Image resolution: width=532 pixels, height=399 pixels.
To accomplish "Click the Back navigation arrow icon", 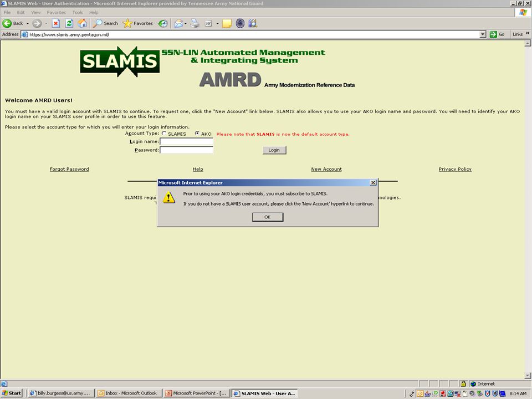I will pos(7,23).
